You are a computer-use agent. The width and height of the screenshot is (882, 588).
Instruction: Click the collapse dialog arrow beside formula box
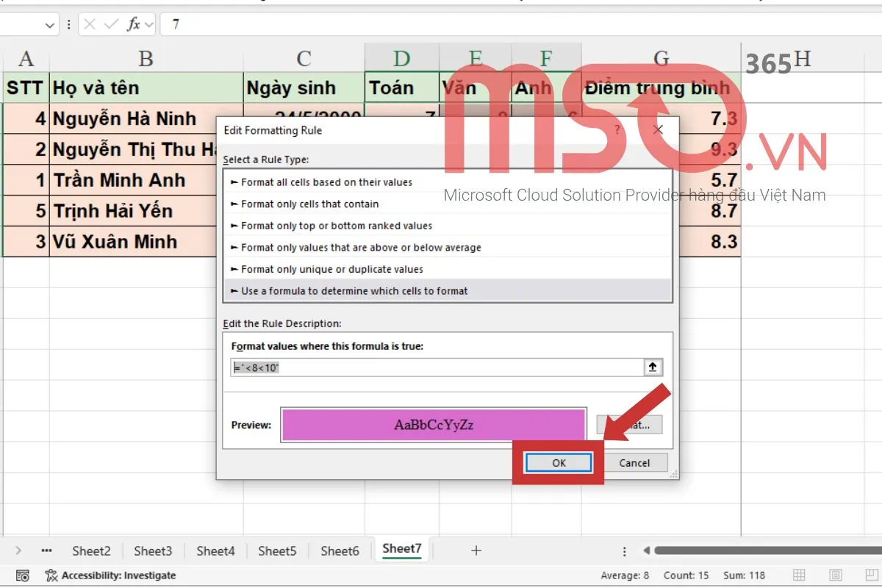point(653,367)
